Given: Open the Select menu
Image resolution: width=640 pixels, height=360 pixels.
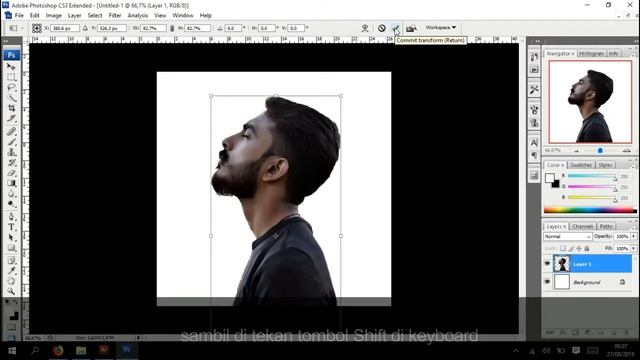Looking at the screenshot, I should coord(95,15).
